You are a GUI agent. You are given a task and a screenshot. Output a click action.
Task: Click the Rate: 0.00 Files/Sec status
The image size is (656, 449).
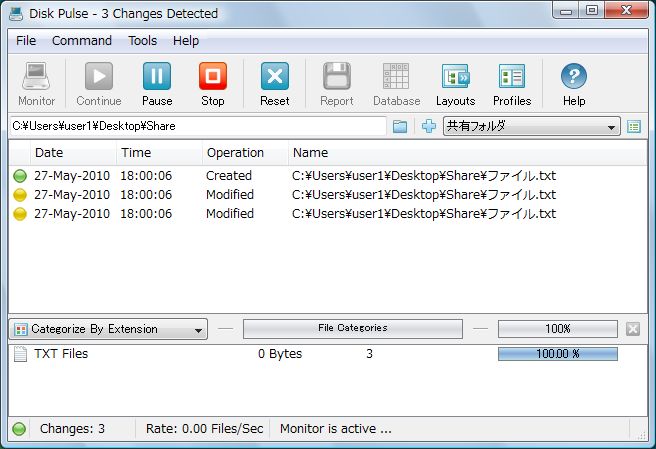point(204,429)
